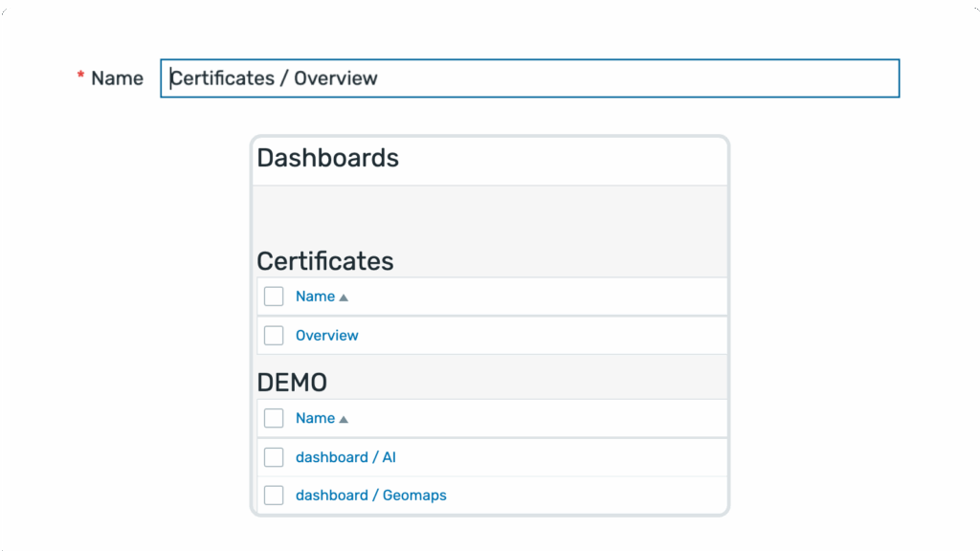Click the Name text input field
This screenshot has height=551, width=980.
click(x=529, y=78)
